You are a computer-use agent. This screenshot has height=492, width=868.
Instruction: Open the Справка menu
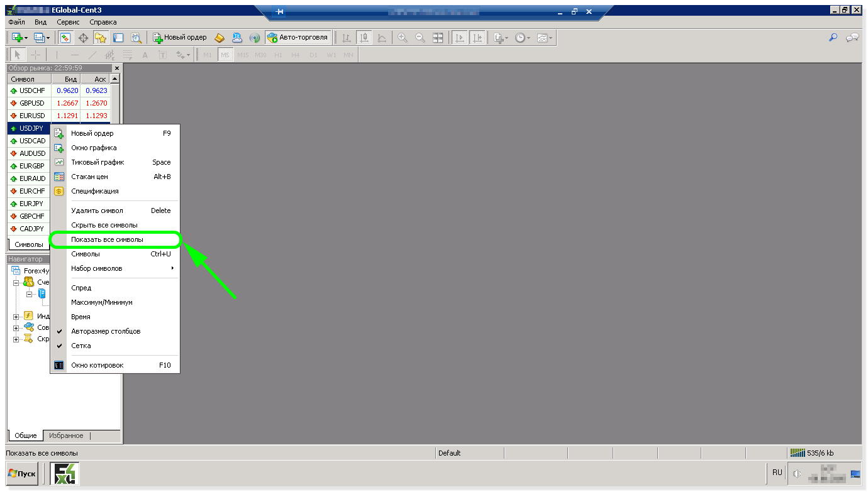(x=103, y=22)
